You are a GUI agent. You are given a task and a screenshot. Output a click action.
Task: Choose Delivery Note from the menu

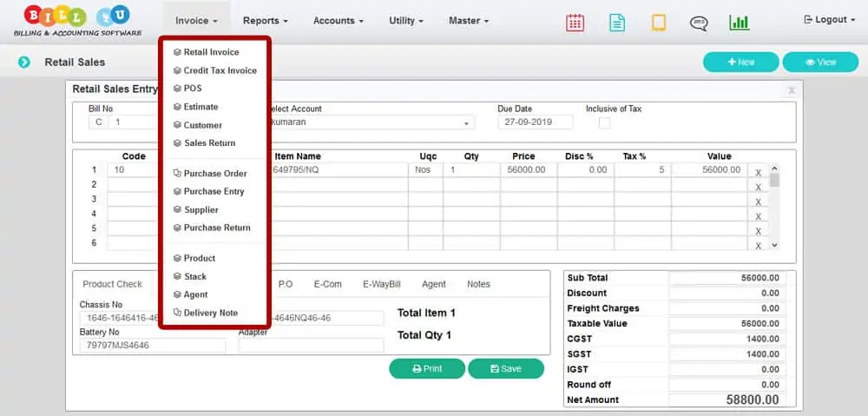pyautogui.click(x=205, y=313)
